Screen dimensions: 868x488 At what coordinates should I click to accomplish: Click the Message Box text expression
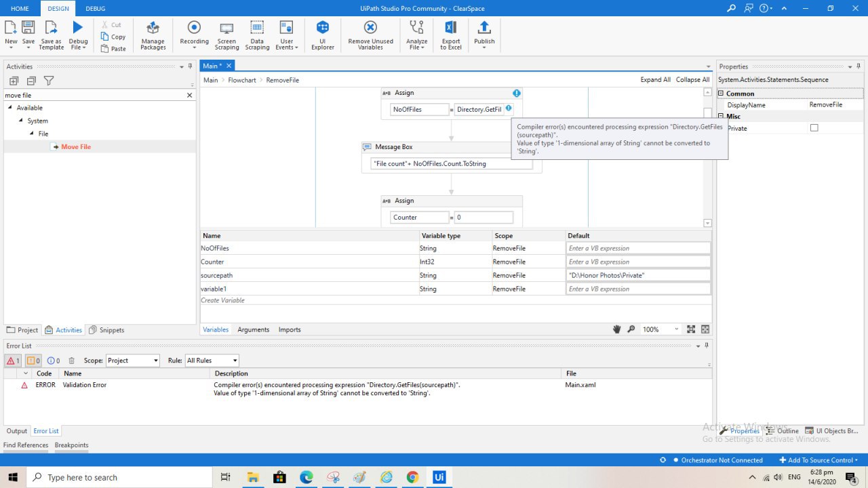click(x=452, y=163)
